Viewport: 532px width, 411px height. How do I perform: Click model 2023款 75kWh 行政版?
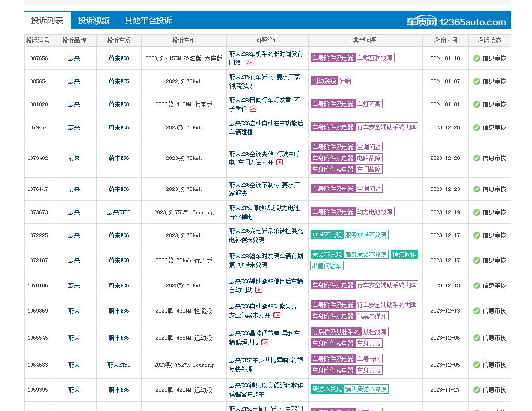point(184,260)
